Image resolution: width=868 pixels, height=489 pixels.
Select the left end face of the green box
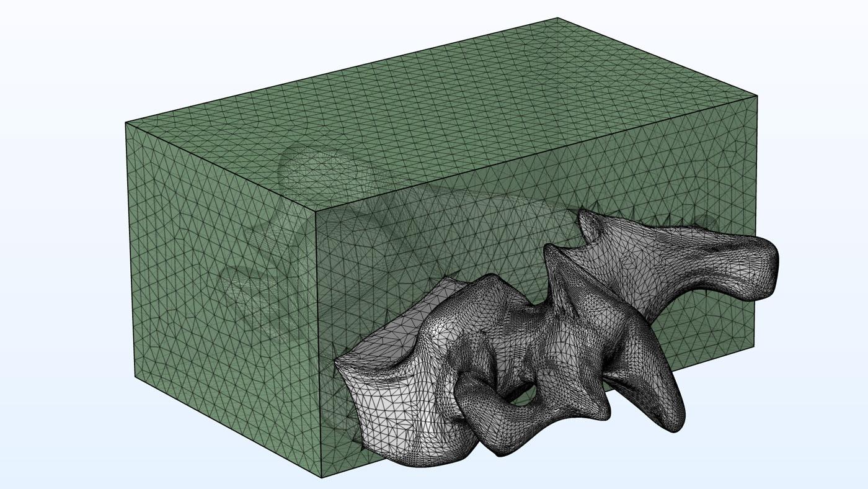217,279
